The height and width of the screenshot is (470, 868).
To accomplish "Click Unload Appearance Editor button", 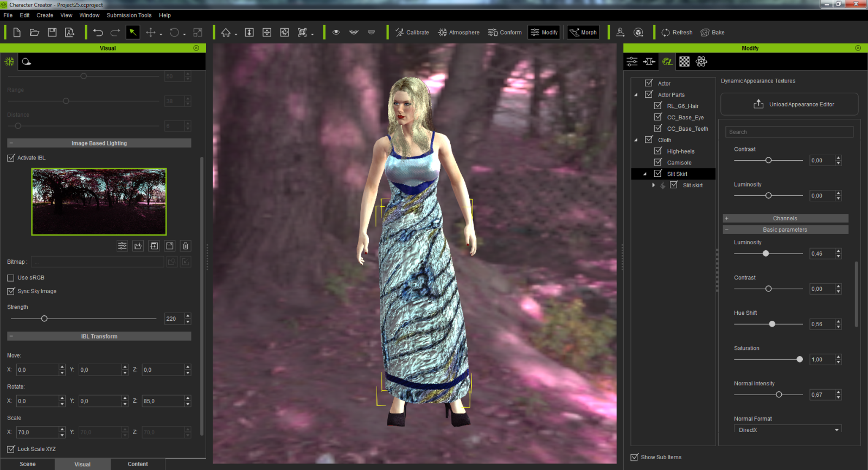I will [x=789, y=104].
